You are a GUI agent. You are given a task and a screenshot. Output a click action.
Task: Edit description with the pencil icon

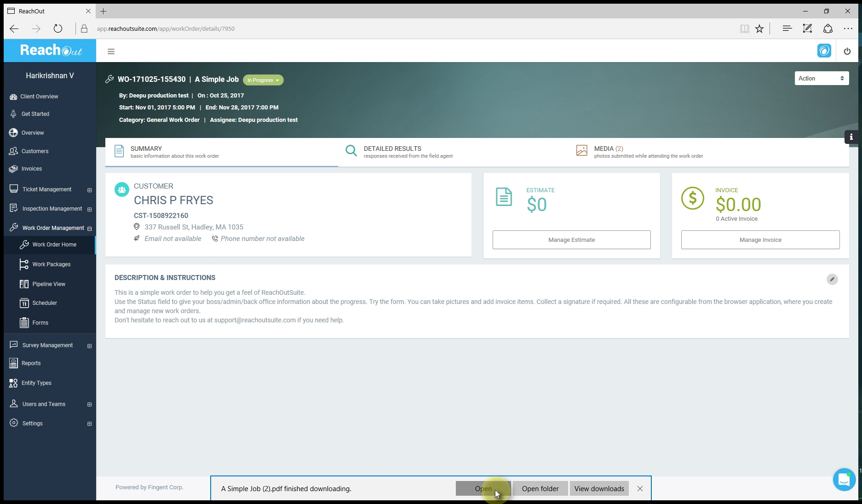(x=832, y=280)
